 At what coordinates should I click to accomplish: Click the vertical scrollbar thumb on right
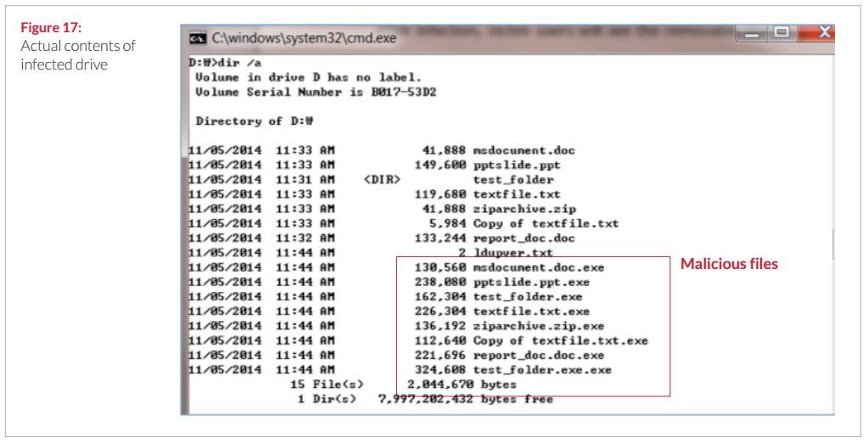coord(833,244)
